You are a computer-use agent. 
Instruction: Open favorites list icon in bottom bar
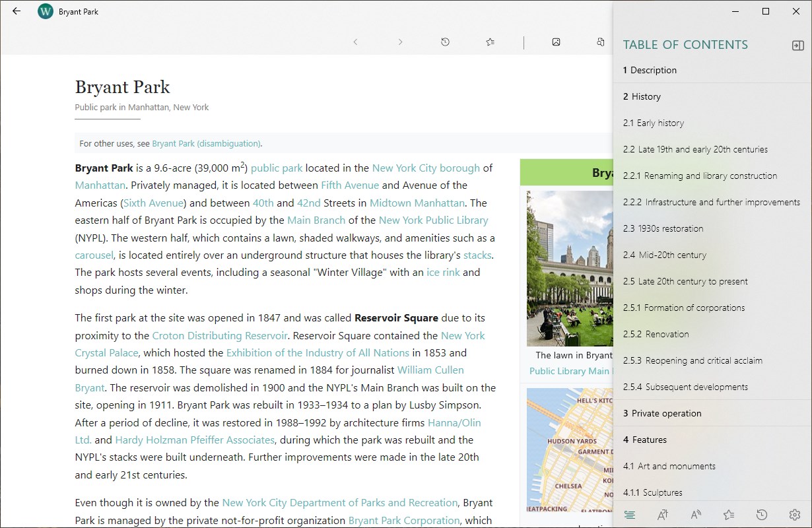click(729, 515)
